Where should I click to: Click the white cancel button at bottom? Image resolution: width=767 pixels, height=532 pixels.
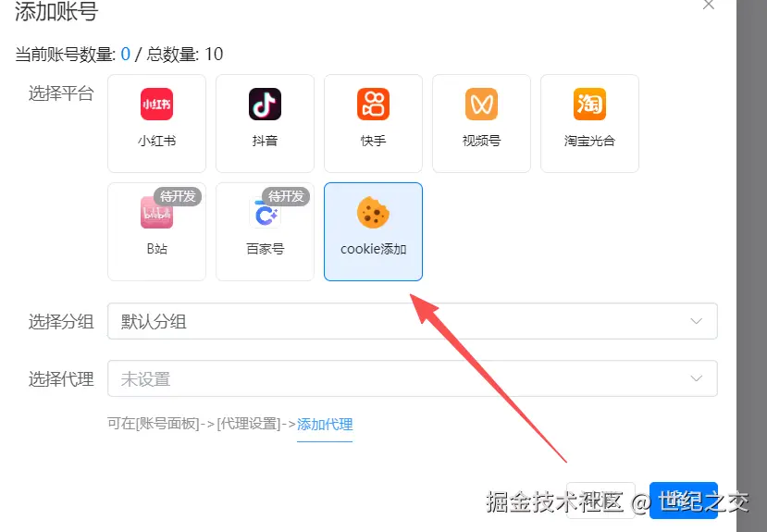click(x=600, y=501)
